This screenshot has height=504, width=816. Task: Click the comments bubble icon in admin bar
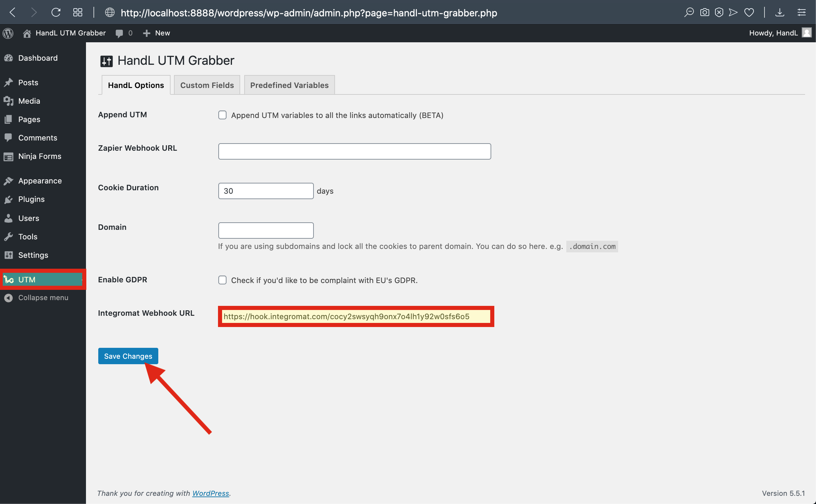(119, 33)
